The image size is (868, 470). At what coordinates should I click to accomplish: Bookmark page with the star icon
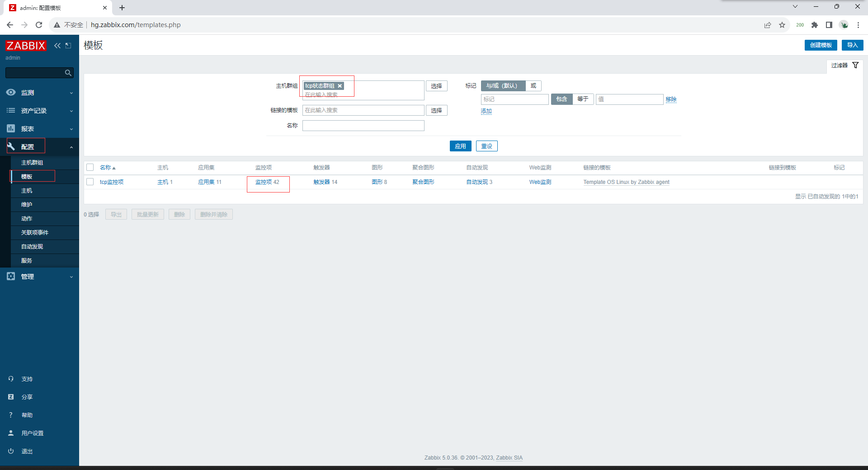(782, 25)
